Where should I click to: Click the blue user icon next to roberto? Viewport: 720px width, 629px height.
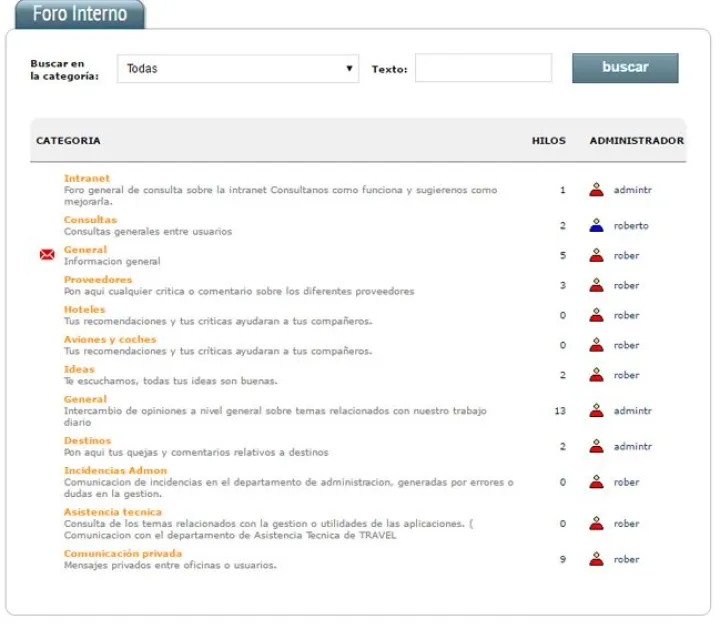click(x=597, y=225)
